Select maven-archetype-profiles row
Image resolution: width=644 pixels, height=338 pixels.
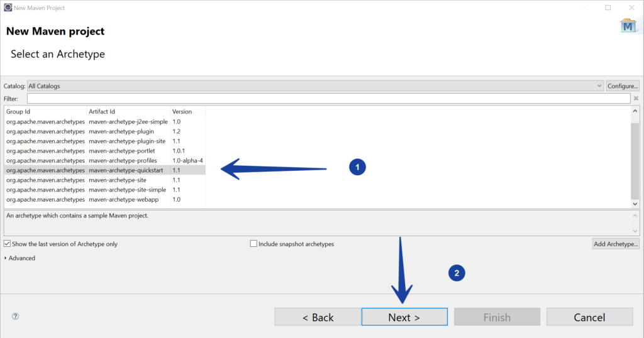tap(105, 160)
